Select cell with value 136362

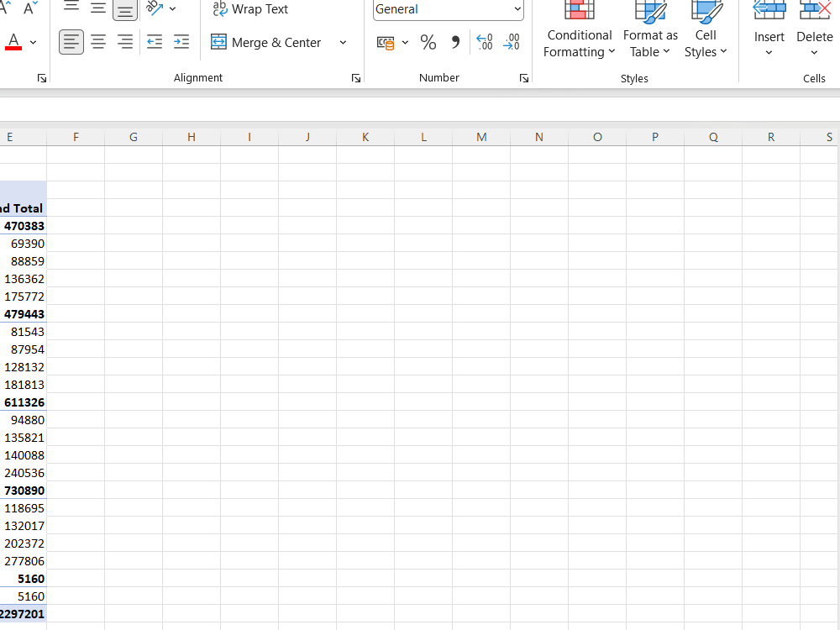point(23,279)
